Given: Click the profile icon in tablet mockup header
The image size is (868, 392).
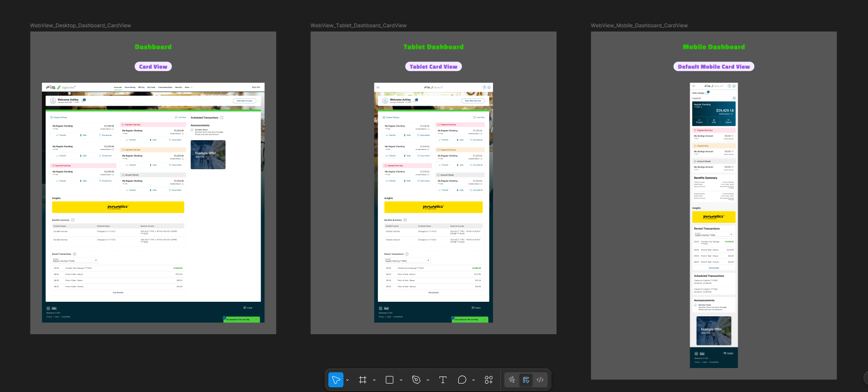Looking at the screenshot, I should 489,87.
